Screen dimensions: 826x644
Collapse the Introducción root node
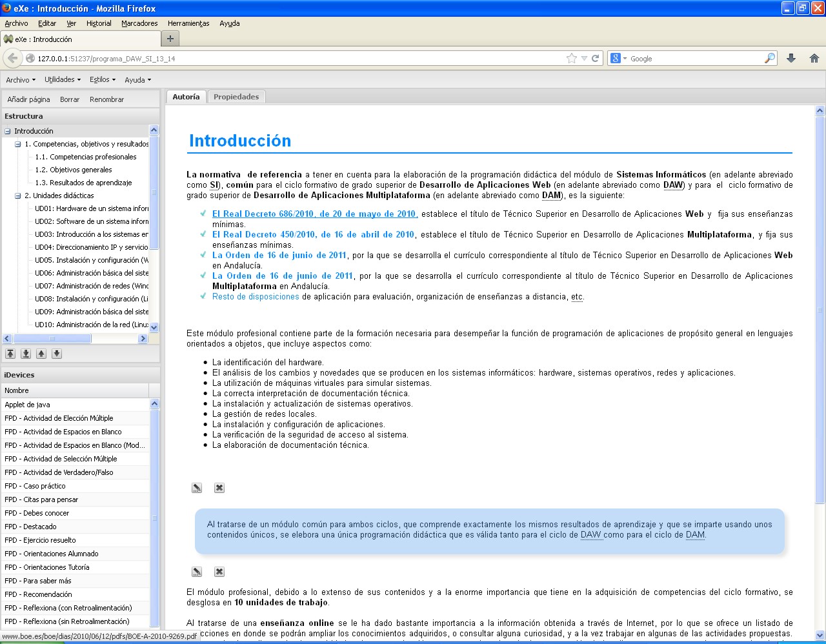point(8,131)
